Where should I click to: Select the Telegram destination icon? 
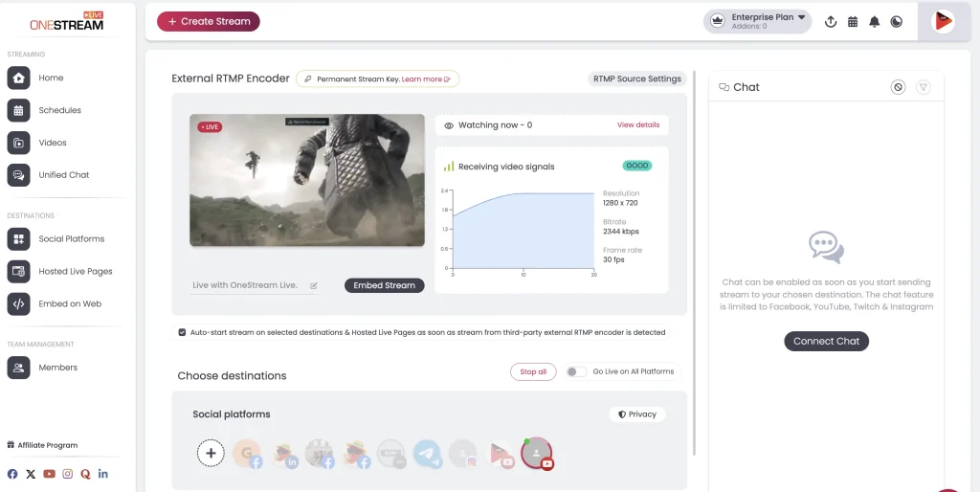[x=426, y=453]
